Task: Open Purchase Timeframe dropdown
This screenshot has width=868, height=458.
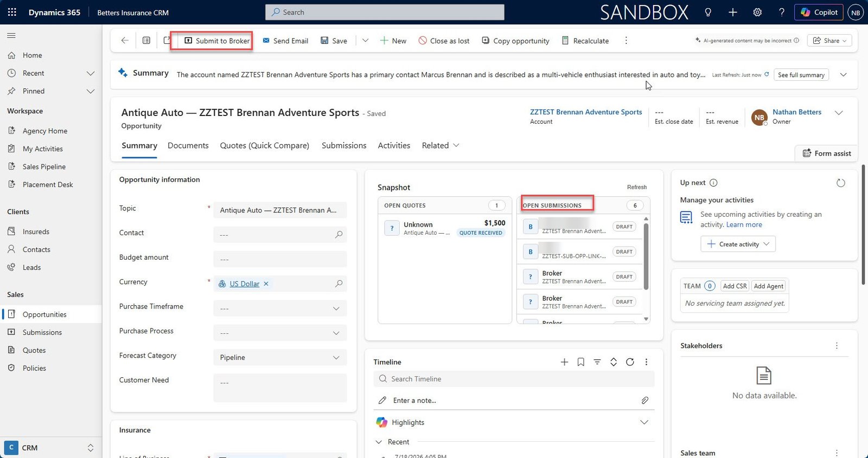Action: pos(280,308)
